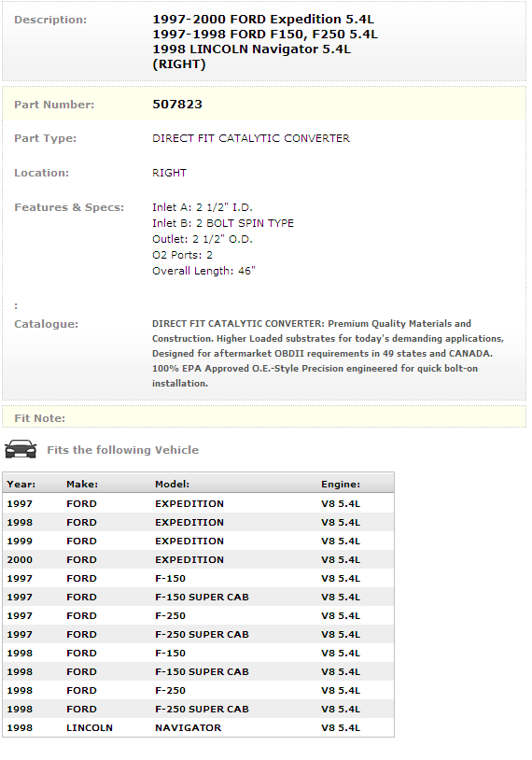The image size is (532, 760).
Task: Click the Inlet B 2 BOLT SPIN TYPE line
Action: pyautogui.click(x=223, y=223)
